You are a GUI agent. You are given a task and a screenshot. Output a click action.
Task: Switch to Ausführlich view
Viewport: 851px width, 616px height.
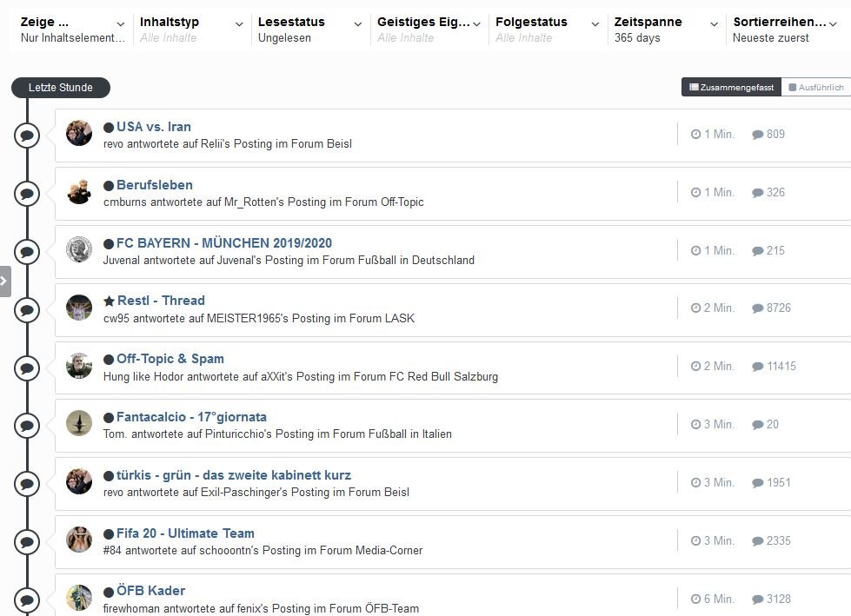(815, 87)
